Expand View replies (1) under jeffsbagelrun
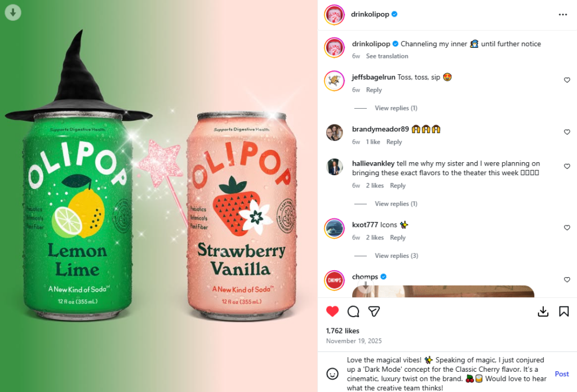This screenshot has width=577, height=392. coord(396,108)
